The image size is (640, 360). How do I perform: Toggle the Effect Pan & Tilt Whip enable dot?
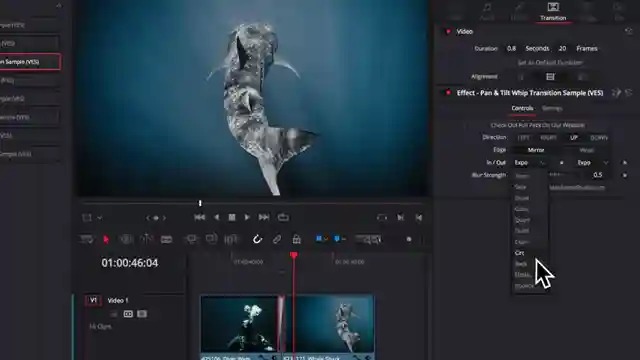pyautogui.click(x=448, y=93)
